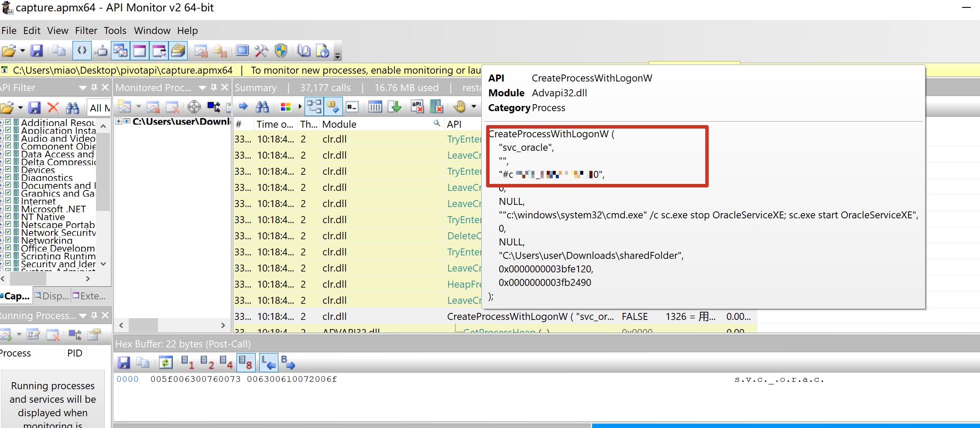Select big-endian B arrow icon in Hex Buffer

[288, 363]
